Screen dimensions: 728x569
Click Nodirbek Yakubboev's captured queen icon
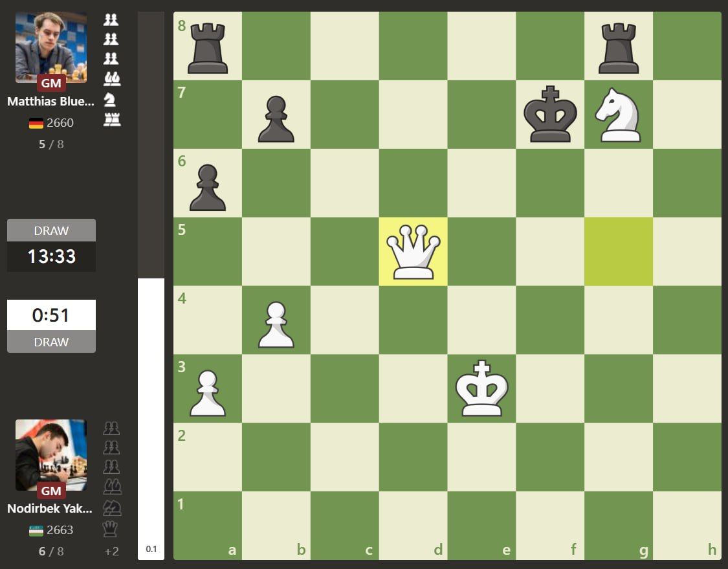[x=110, y=529]
